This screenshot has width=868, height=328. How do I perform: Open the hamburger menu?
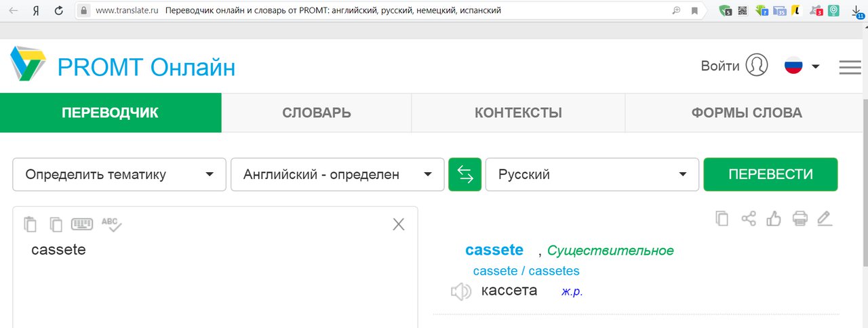coord(849,67)
